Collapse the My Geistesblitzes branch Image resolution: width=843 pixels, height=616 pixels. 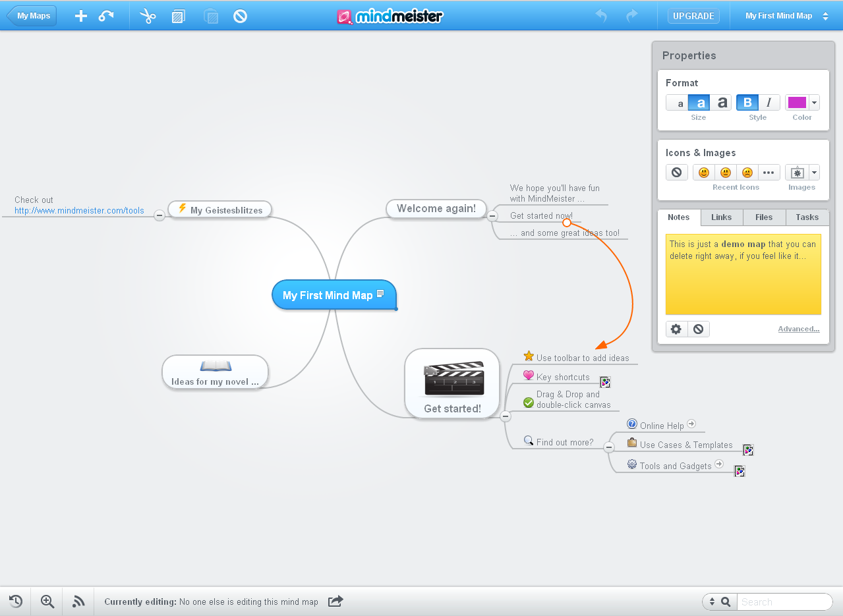pos(159,215)
